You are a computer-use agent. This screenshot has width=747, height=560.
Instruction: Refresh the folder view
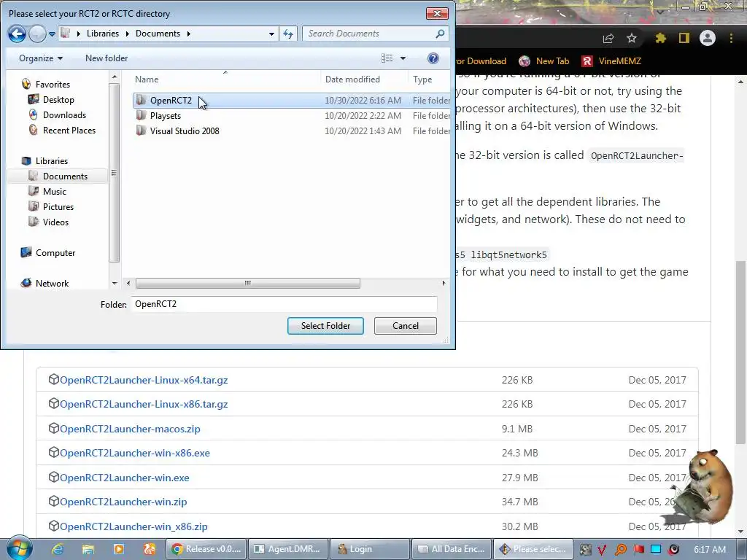point(288,34)
